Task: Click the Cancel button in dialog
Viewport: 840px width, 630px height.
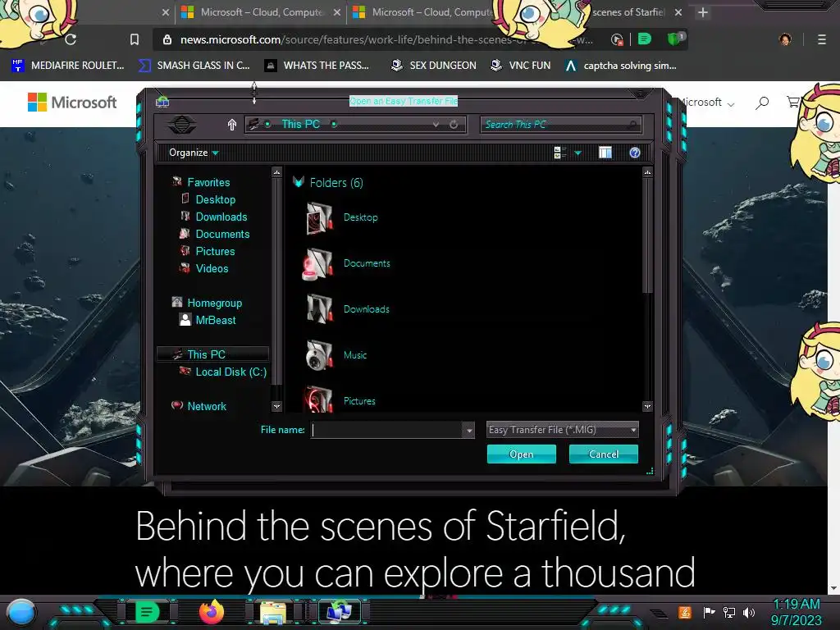Action: pos(603,454)
